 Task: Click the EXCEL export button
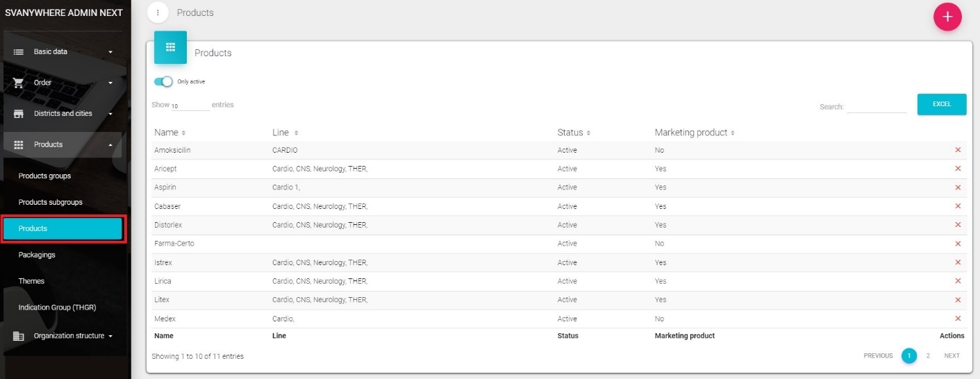pyautogui.click(x=941, y=104)
